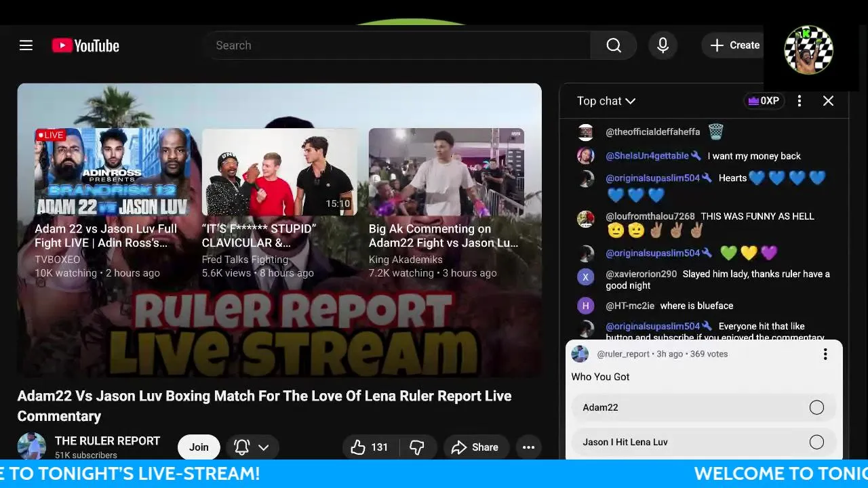Open @loufromthalou7268 avatar in chat
Image resolution: width=868 pixels, height=488 pixels.
(585, 218)
